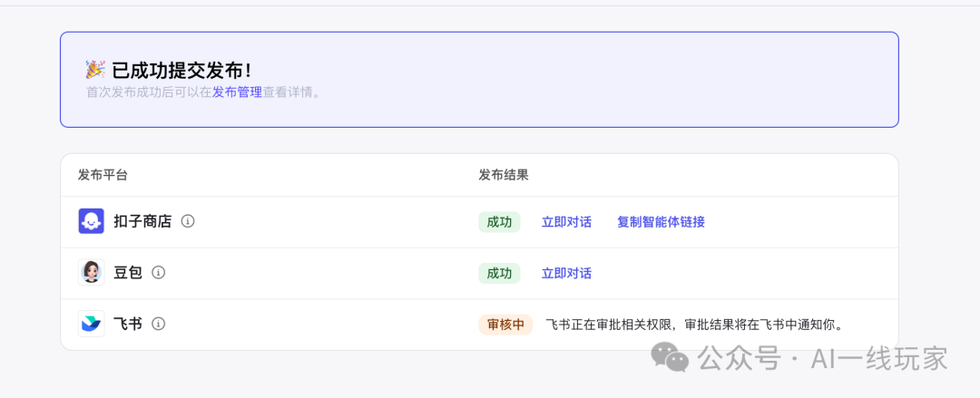The height and width of the screenshot is (398, 980).
Task: Click 立即对话 in the 豆包 row
Action: (x=566, y=273)
